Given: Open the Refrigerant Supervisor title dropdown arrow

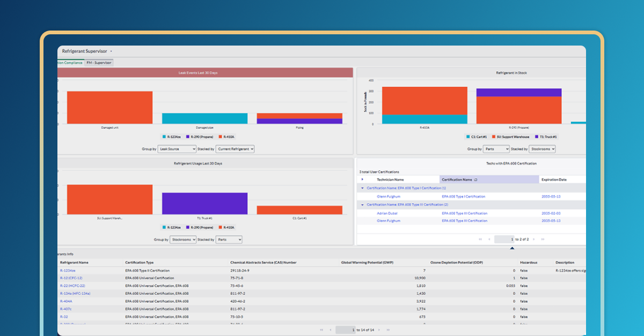Looking at the screenshot, I should coord(111,51).
